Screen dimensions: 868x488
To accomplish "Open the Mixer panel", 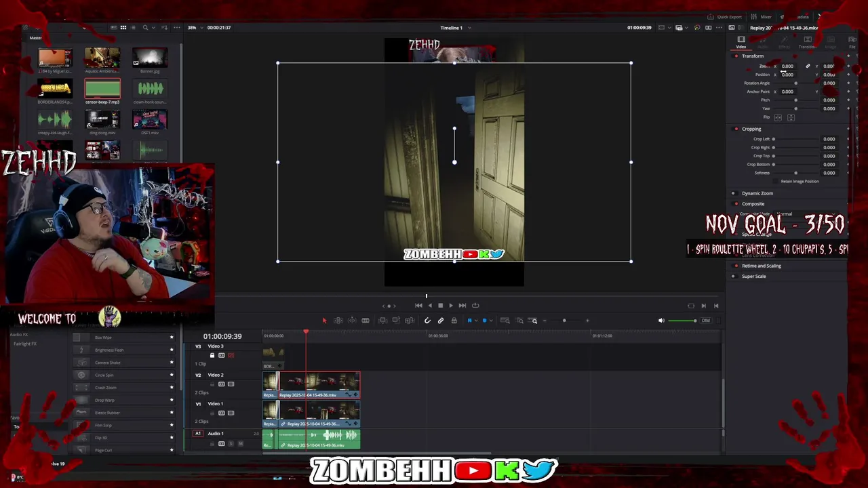I will pos(761,17).
